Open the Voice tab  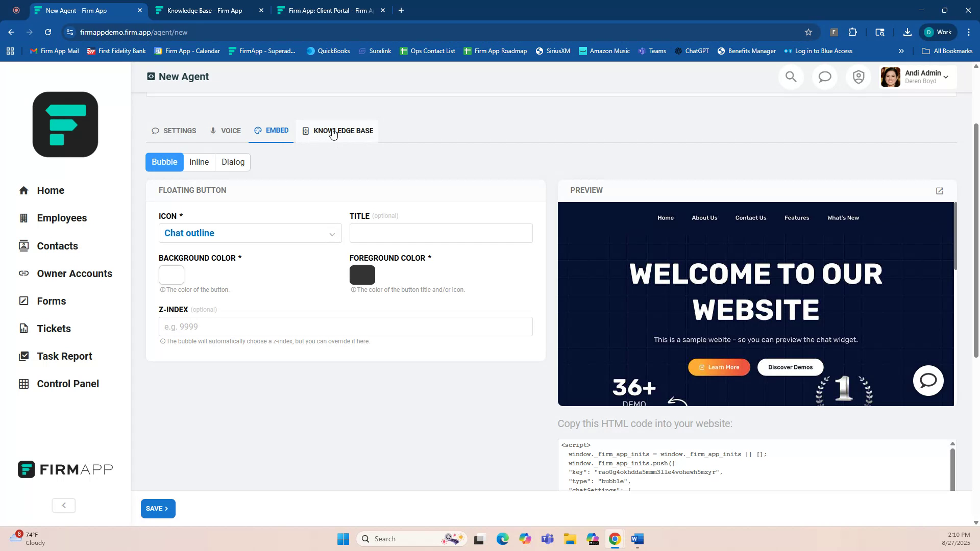tap(225, 131)
